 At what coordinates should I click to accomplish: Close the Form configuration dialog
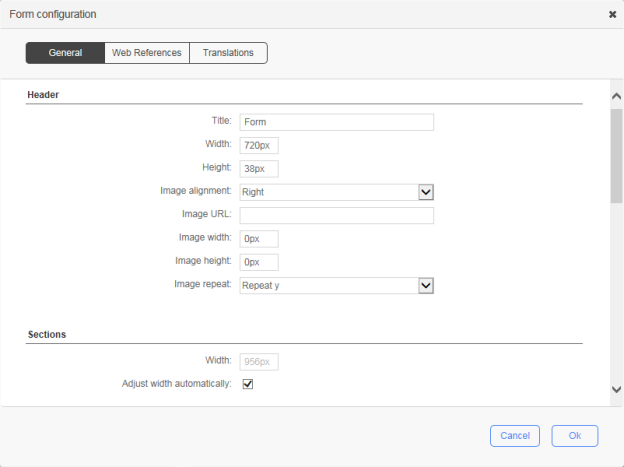coord(612,14)
